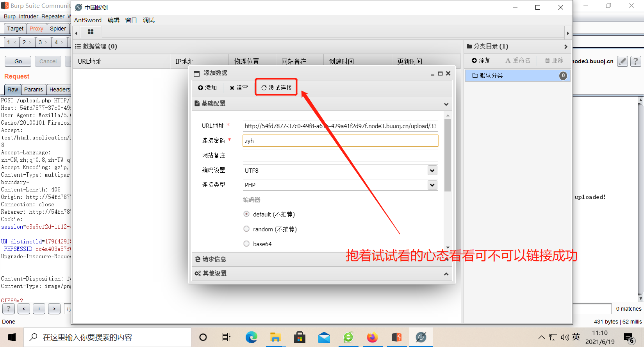
Task: Open File Explorer from the taskbar
Action: click(275, 337)
